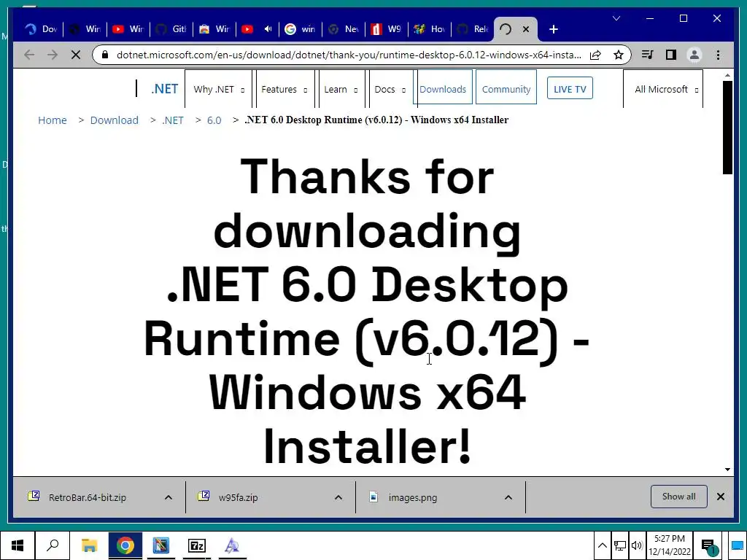
Task: Open the 7-Zip taskbar icon
Action: tap(197, 545)
